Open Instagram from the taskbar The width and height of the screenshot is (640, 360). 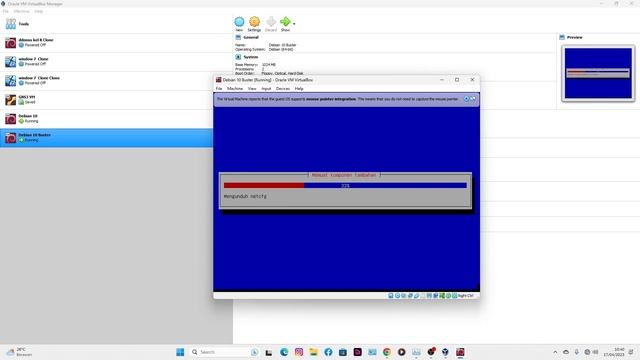click(299, 352)
